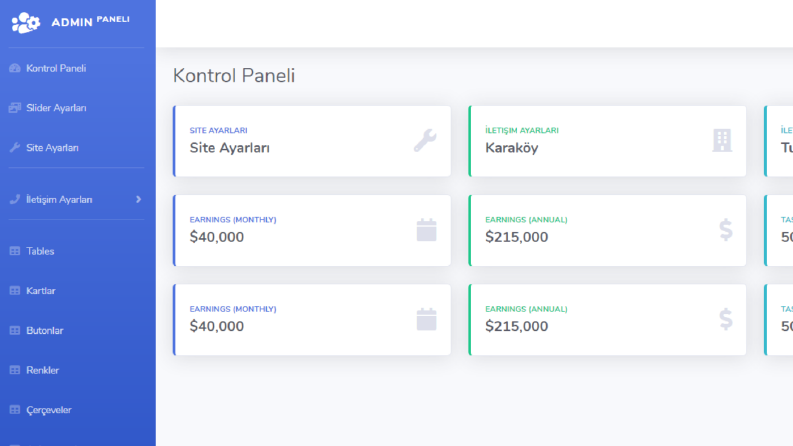Select Kartlar in the sidebar

(40, 291)
